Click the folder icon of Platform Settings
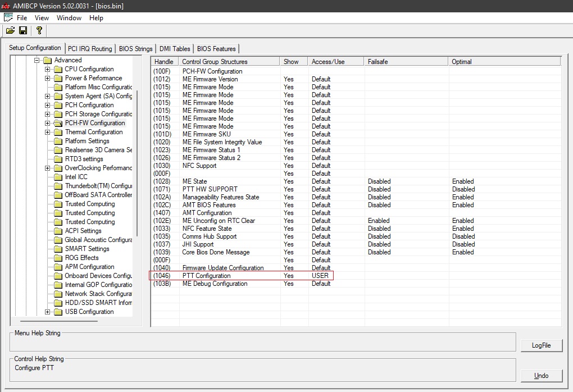This screenshot has height=392, width=573. tap(58, 142)
